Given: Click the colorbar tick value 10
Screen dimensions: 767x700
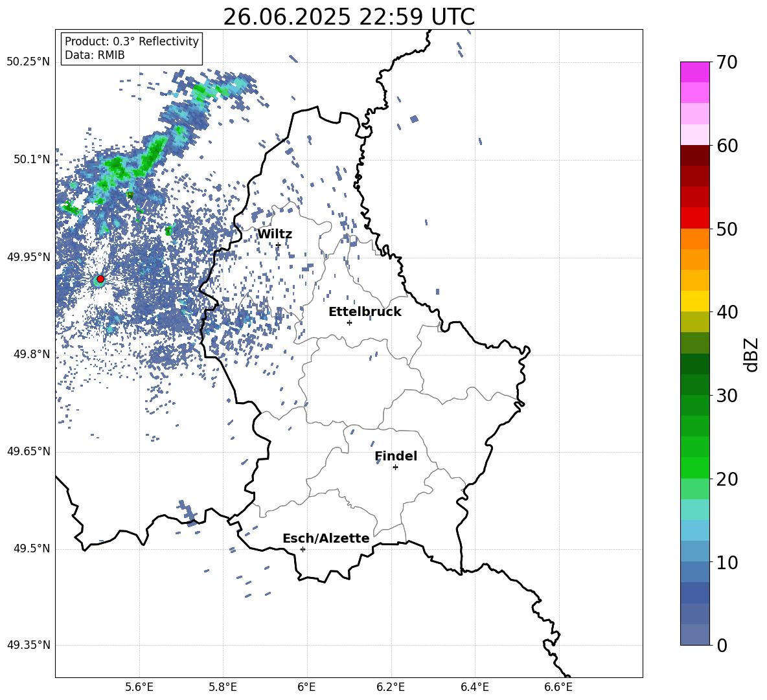Looking at the screenshot, I should [727, 562].
